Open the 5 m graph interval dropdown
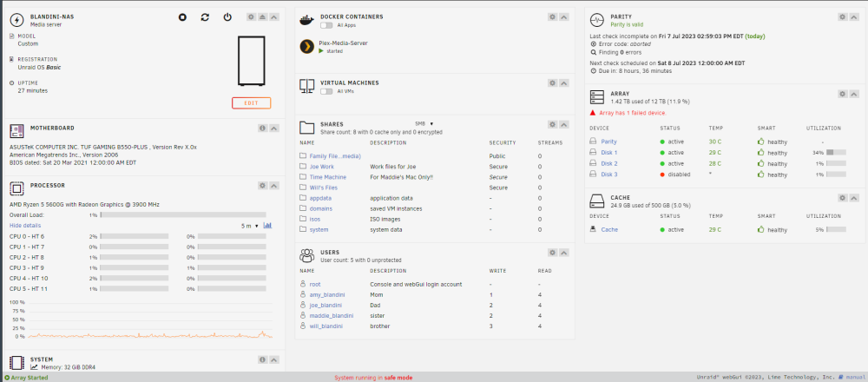 [250, 226]
